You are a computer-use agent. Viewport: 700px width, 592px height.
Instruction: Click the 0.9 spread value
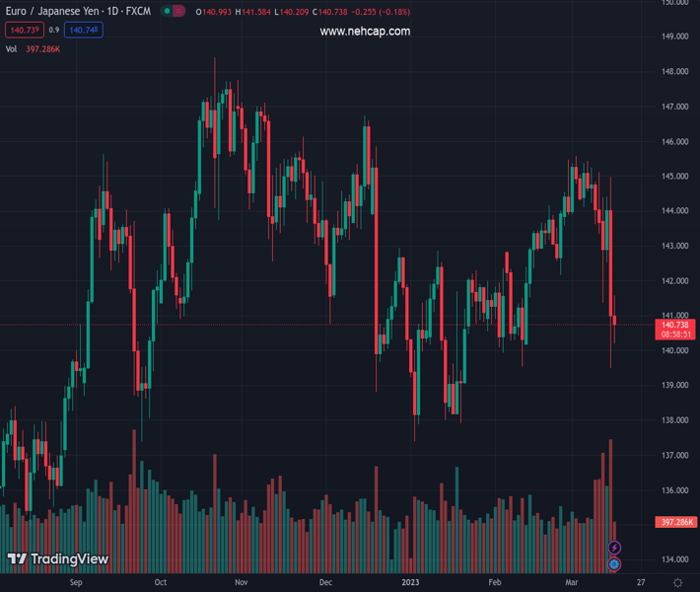point(54,31)
